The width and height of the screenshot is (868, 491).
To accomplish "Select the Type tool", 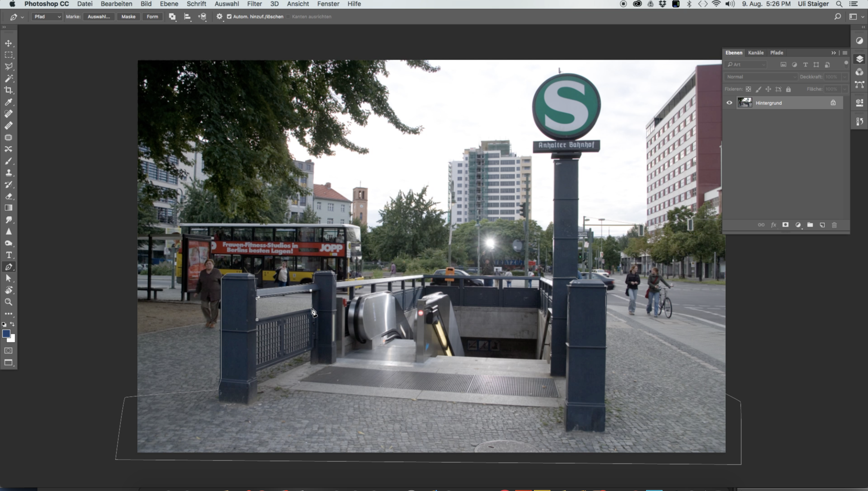I will pyautogui.click(x=9, y=255).
